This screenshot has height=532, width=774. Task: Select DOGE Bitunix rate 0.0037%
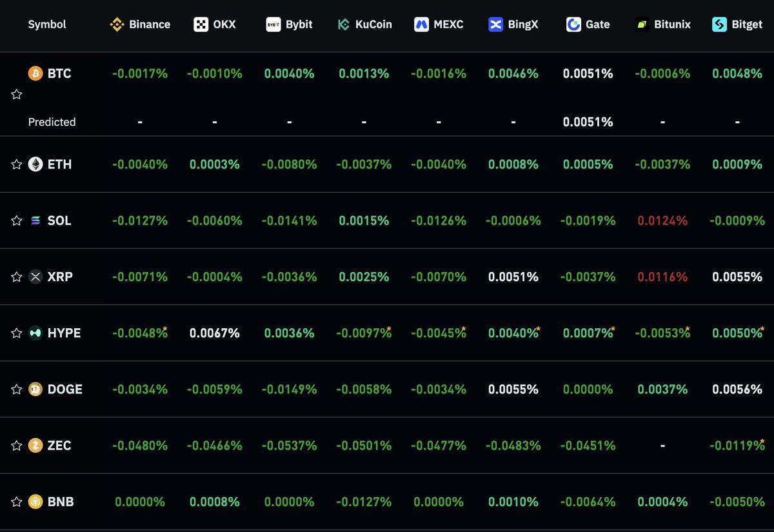tap(662, 389)
